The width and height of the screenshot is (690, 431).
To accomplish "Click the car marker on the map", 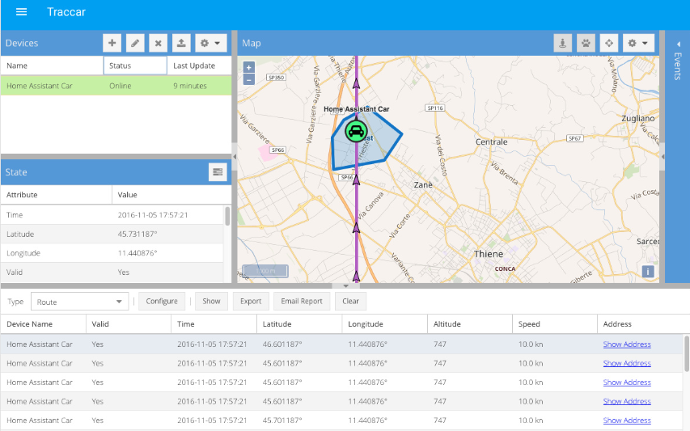I will point(355,131).
